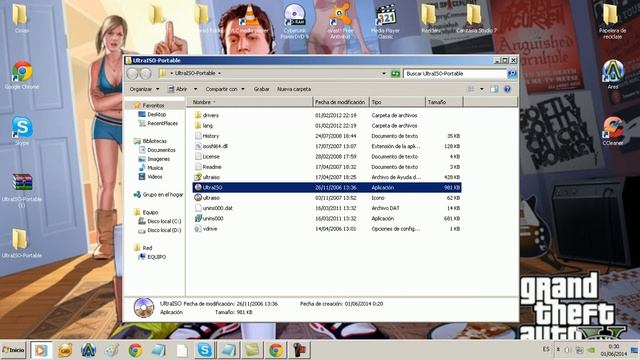640x360 pixels.
Task: Open the Inicio start button
Action: pos(13,350)
